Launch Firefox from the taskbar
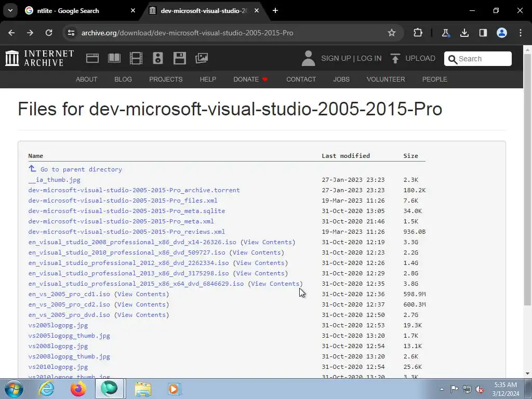Viewport: 532px width, 399px height. click(x=78, y=389)
